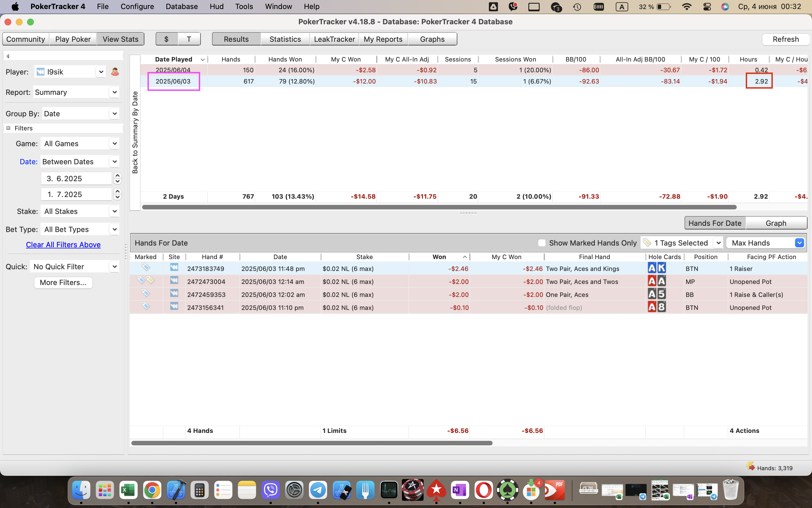Collapse the Filters section
Viewport: 812px width, 508px height.
click(x=8, y=128)
